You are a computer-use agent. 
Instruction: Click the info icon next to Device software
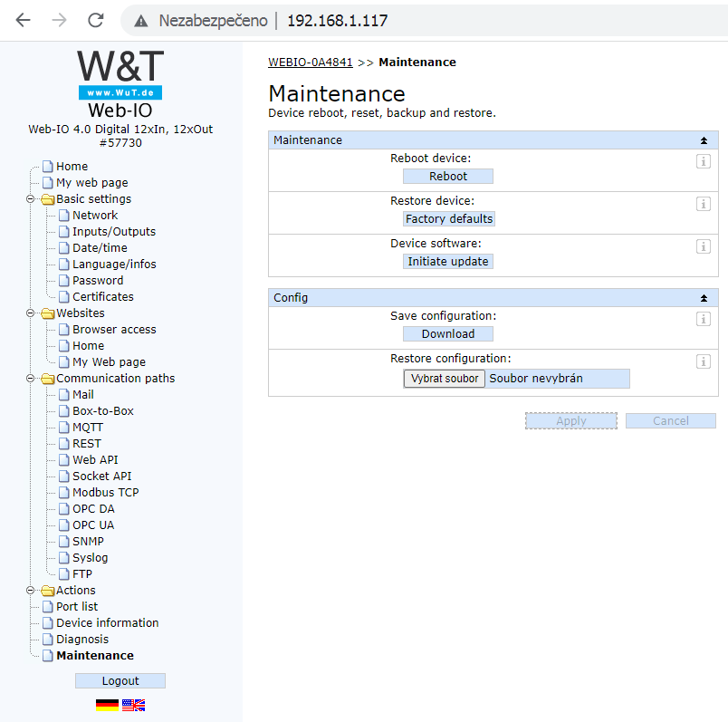click(x=704, y=245)
